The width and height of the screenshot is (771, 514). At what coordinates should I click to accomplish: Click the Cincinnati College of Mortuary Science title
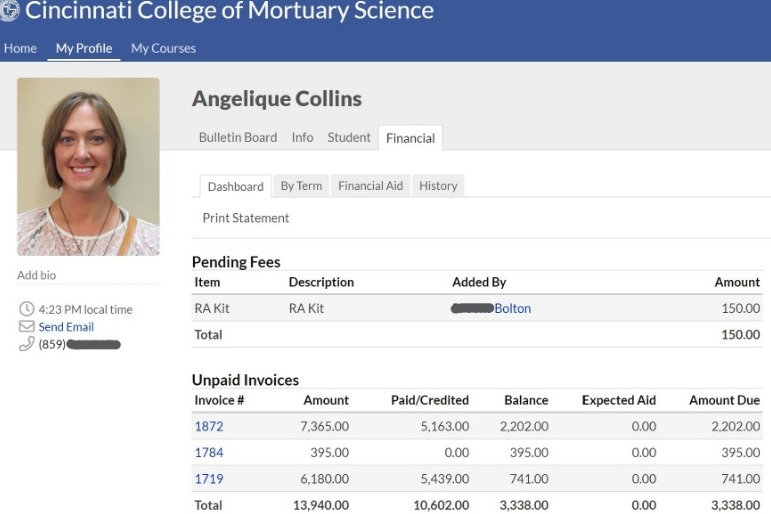[x=229, y=10]
